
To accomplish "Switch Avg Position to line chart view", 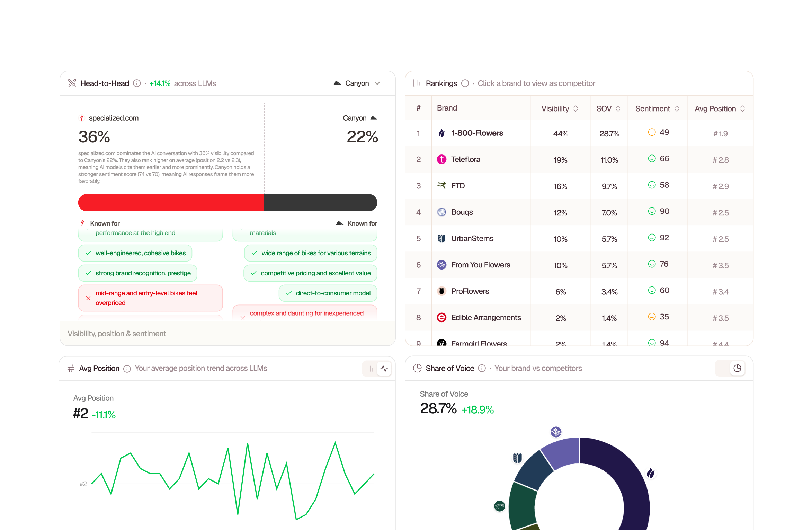I will (x=384, y=369).
